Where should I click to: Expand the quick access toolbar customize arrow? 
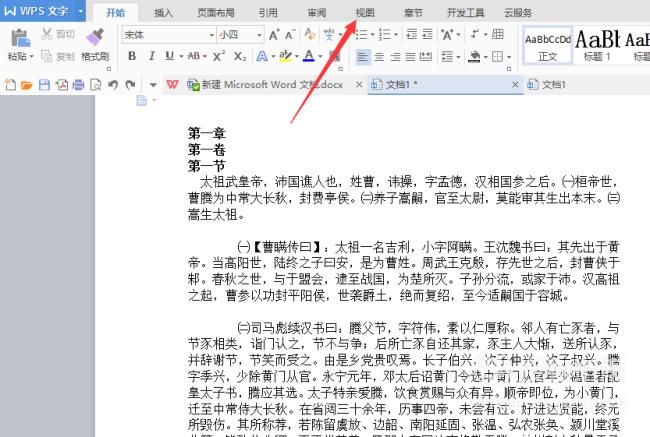pos(153,85)
